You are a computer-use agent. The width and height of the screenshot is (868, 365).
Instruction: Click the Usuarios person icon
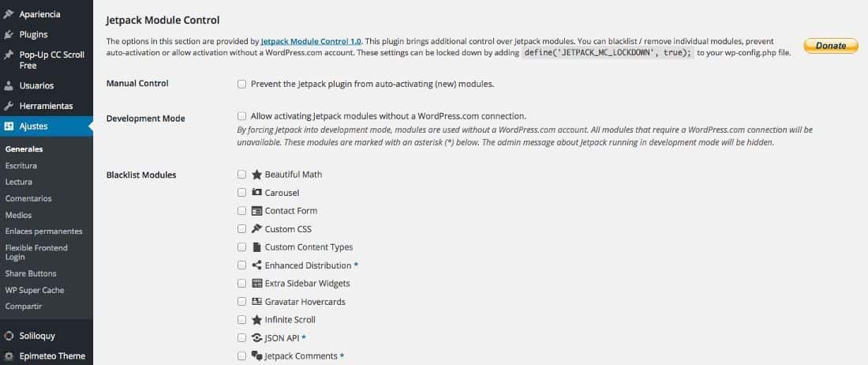[9, 86]
